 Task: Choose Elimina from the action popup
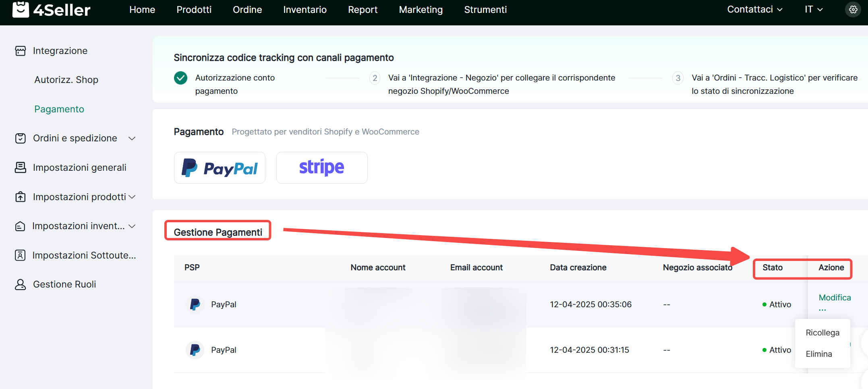818,354
